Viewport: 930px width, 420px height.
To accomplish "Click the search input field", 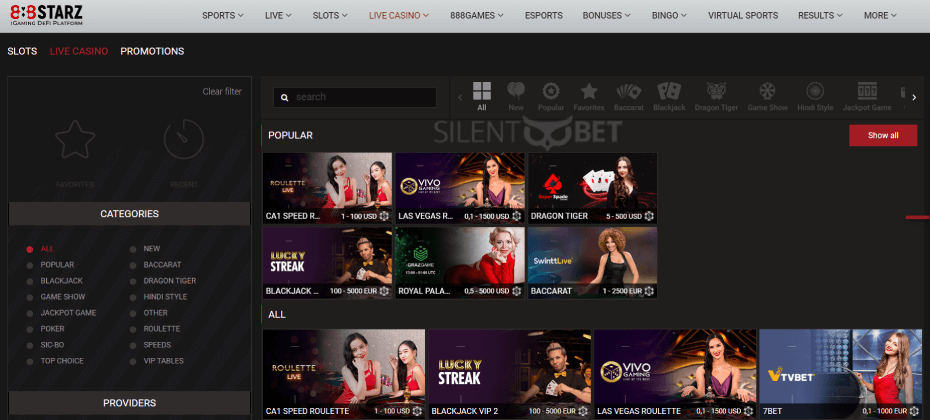I will pos(355,97).
